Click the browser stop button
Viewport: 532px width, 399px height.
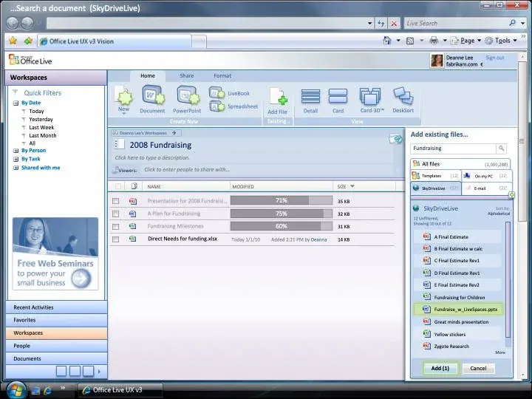394,24
